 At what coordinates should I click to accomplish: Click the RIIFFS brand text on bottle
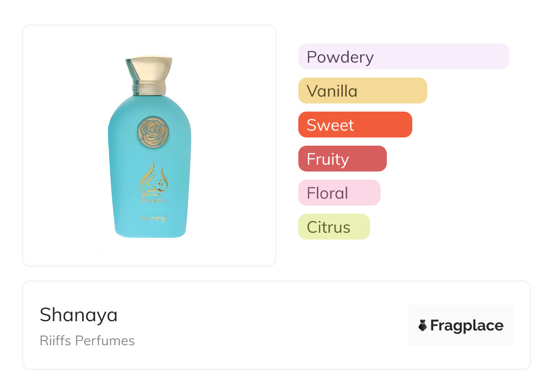coord(153,219)
